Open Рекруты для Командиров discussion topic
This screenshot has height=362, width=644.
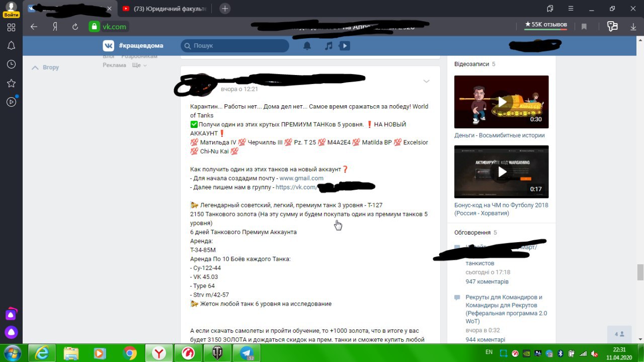tap(506, 309)
